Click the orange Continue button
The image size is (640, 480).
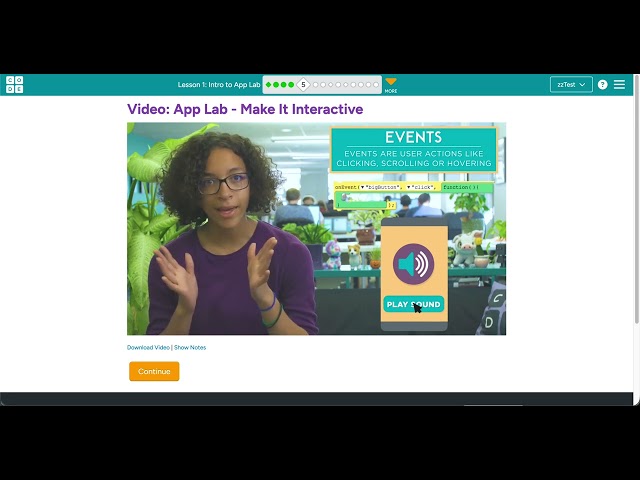coord(154,371)
